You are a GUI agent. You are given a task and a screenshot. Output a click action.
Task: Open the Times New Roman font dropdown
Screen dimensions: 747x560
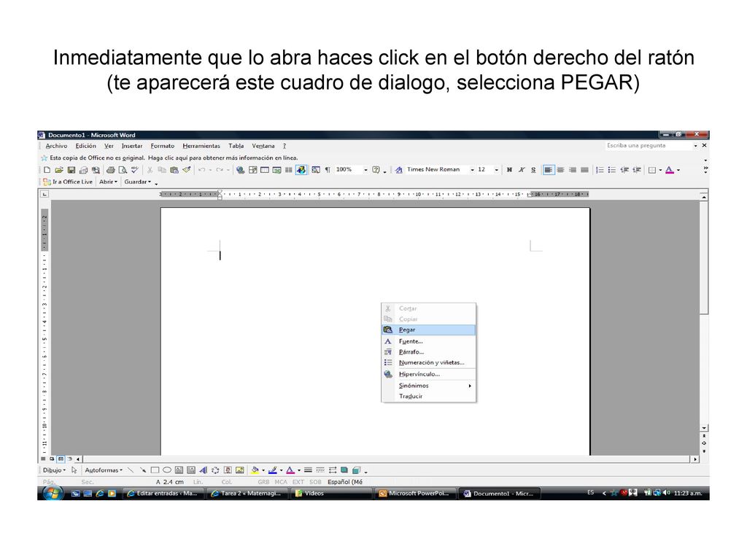(x=472, y=170)
